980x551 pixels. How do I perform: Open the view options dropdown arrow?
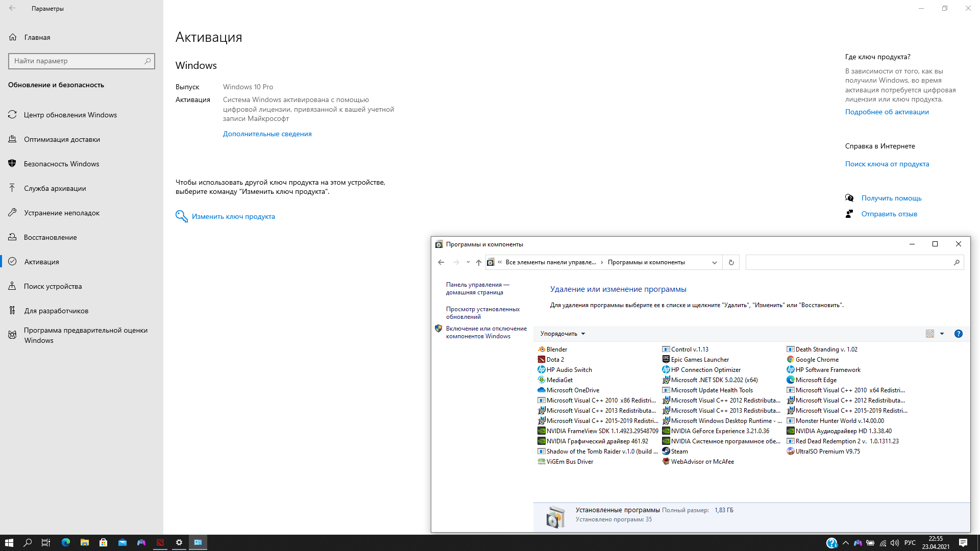[942, 334]
